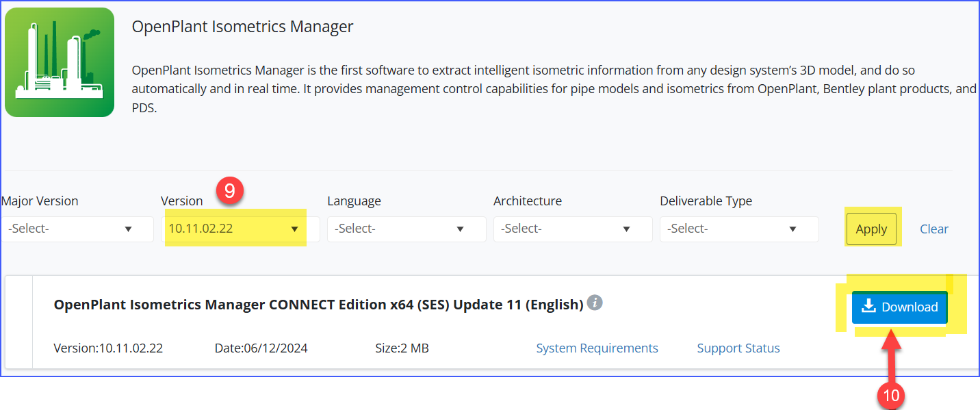980x410 pixels.
Task: Click the Size:2 MB text
Action: click(402, 348)
